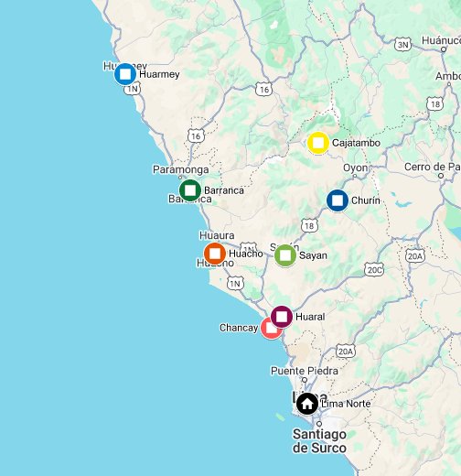Image resolution: width=461 pixels, height=476 pixels.
Task: Click the blue Huarmey map marker
Action: point(125,74)
